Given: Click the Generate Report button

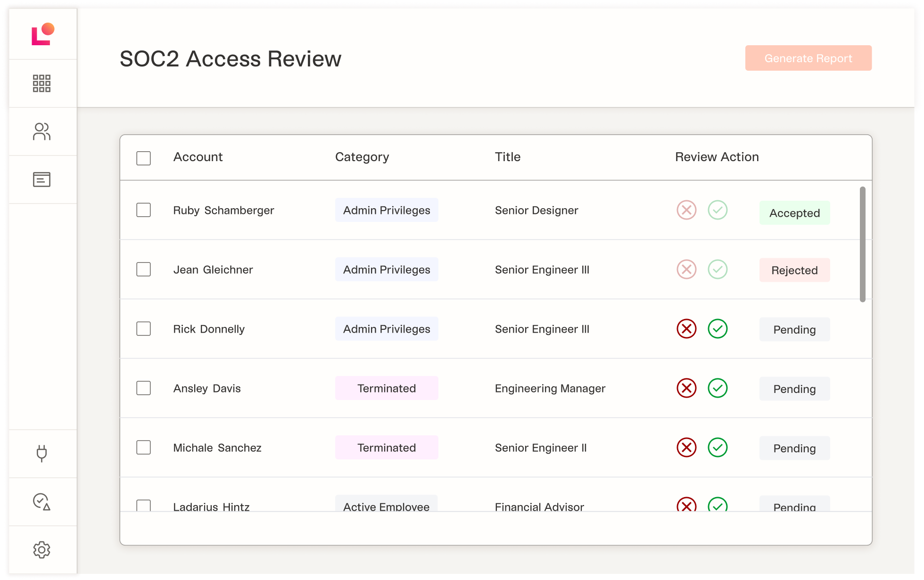Looking at the screenshot, I should (x=808, y=58).
